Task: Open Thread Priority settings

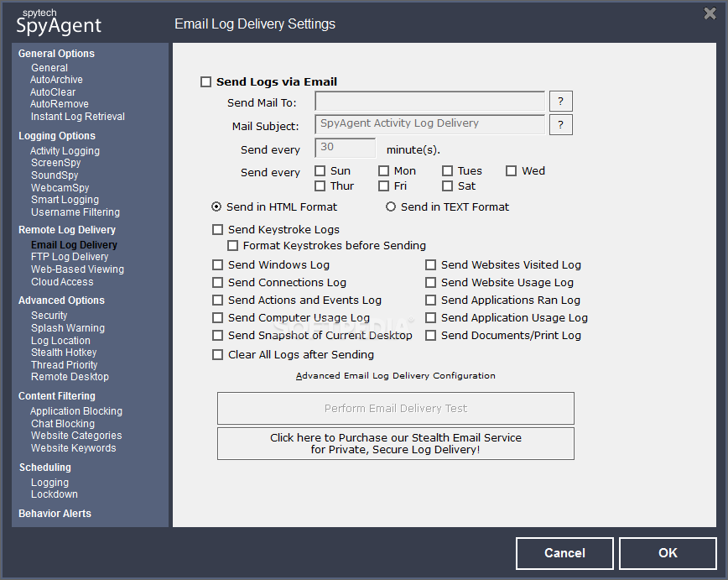Action: [x=64, y=365]
